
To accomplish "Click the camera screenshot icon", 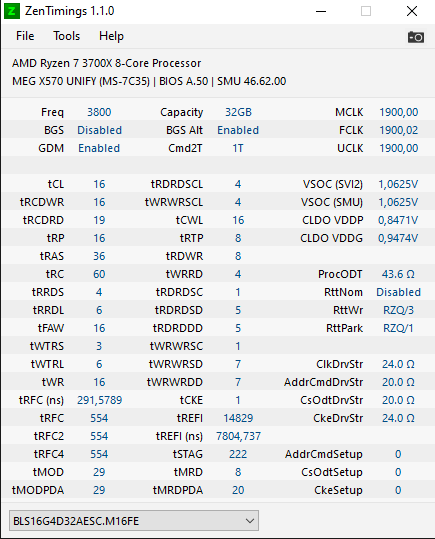I will 416,37.
